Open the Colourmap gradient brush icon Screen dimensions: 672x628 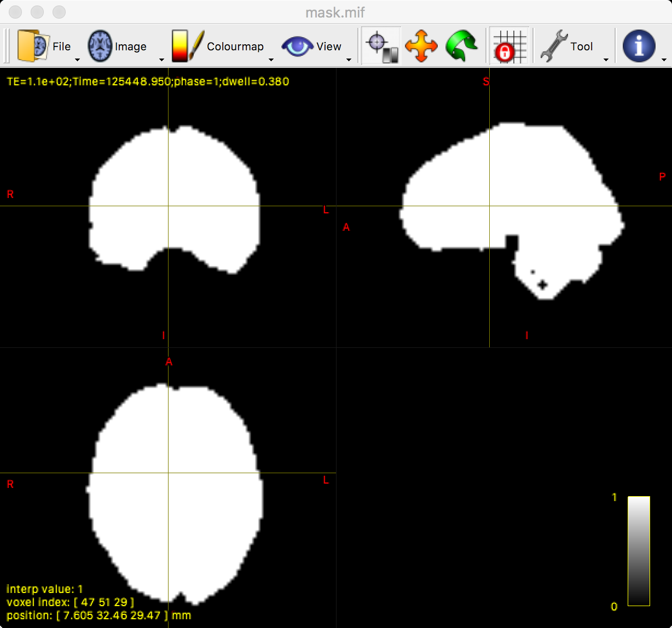188,46
